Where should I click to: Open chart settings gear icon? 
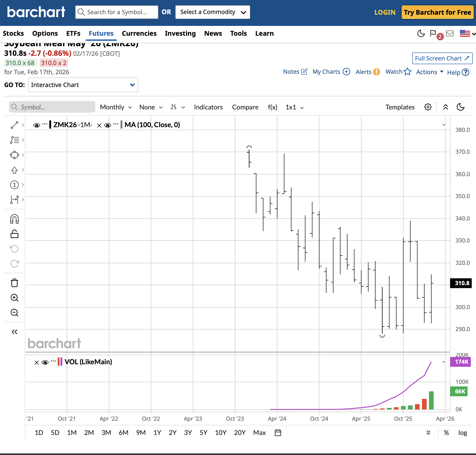(x=428, y=107)
